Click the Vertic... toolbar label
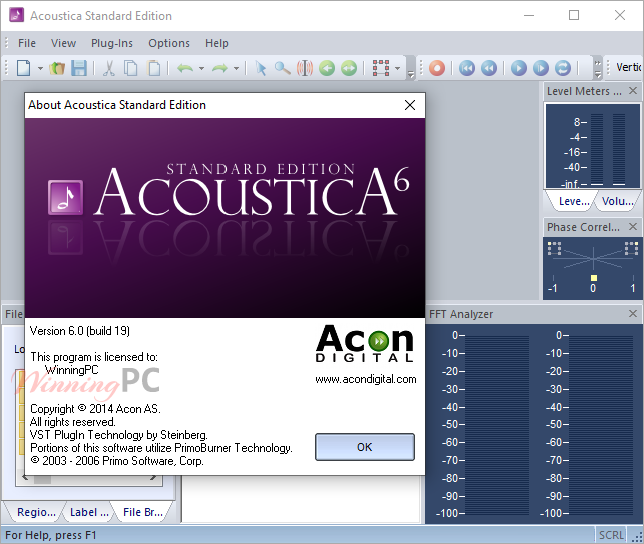The width and height of the screenshot is (644, 544). click(x=628, y=67)
